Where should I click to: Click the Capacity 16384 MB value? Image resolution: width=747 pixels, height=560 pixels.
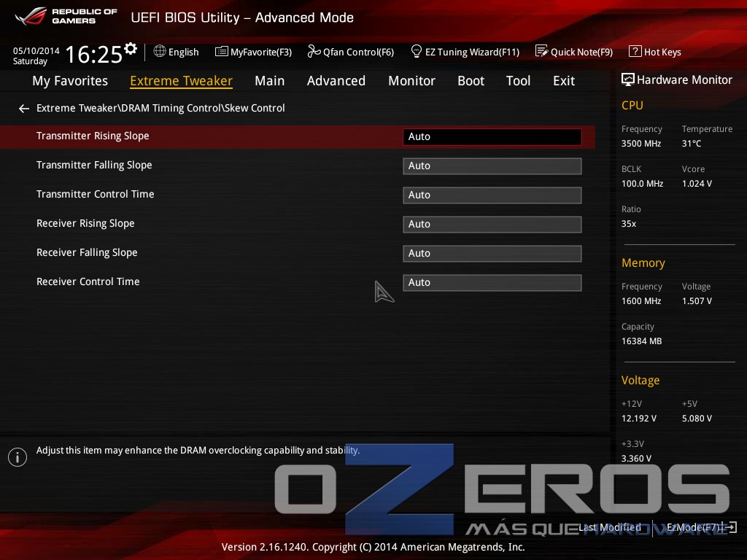click(642, 341)
